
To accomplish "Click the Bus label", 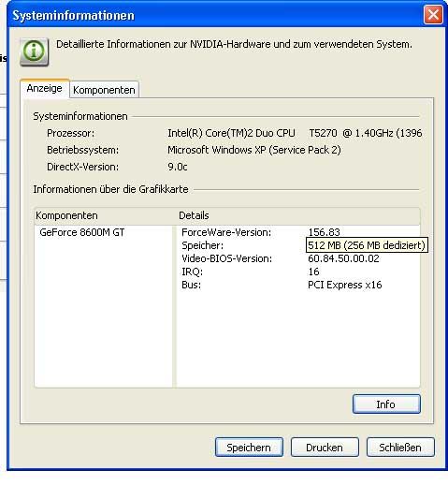I will pyautogui.click(x=192, y=285).
